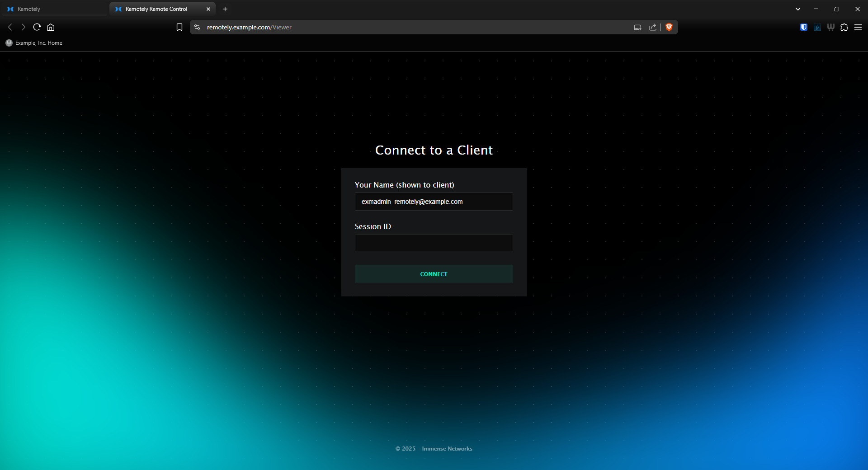Open a new tab
This screenshot has height=470, width=868.
225,9
